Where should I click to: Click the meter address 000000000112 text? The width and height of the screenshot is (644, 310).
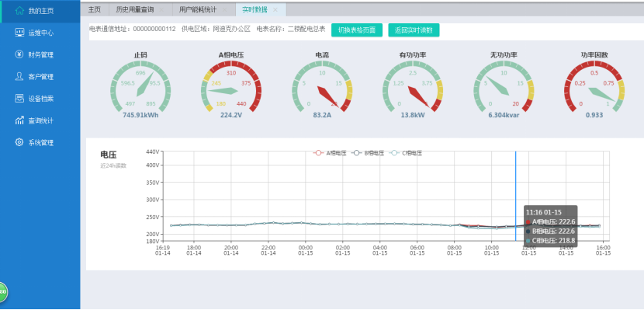point(154,30)
